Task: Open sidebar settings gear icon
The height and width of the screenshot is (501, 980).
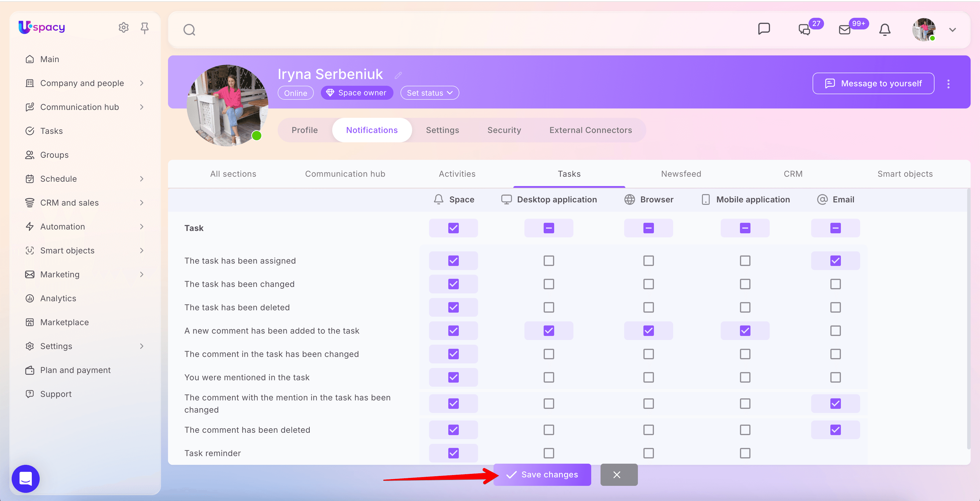Action: [x=124, y=28]
